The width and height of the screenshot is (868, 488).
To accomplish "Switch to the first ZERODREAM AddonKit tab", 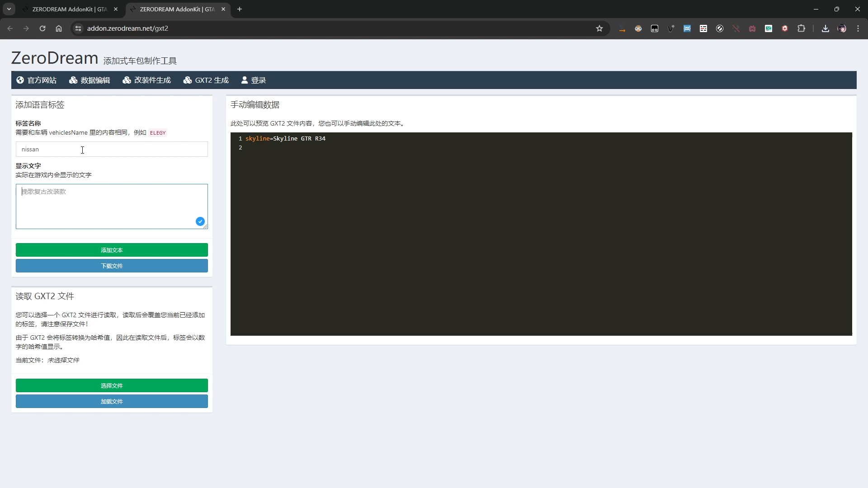I will (x=70, y=9).
